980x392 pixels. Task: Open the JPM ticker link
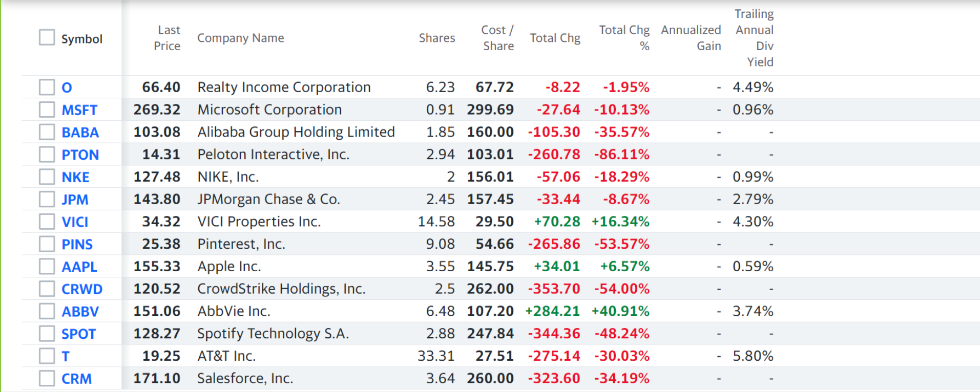75,200
